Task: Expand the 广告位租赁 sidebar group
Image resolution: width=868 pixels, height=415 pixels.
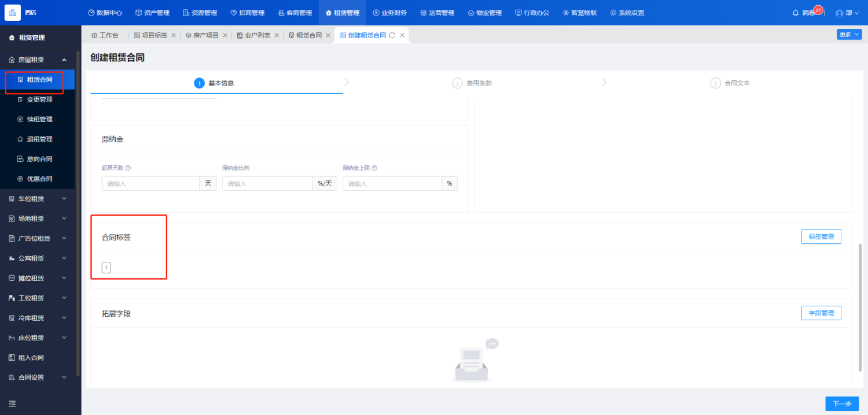Action: [38, 238]
